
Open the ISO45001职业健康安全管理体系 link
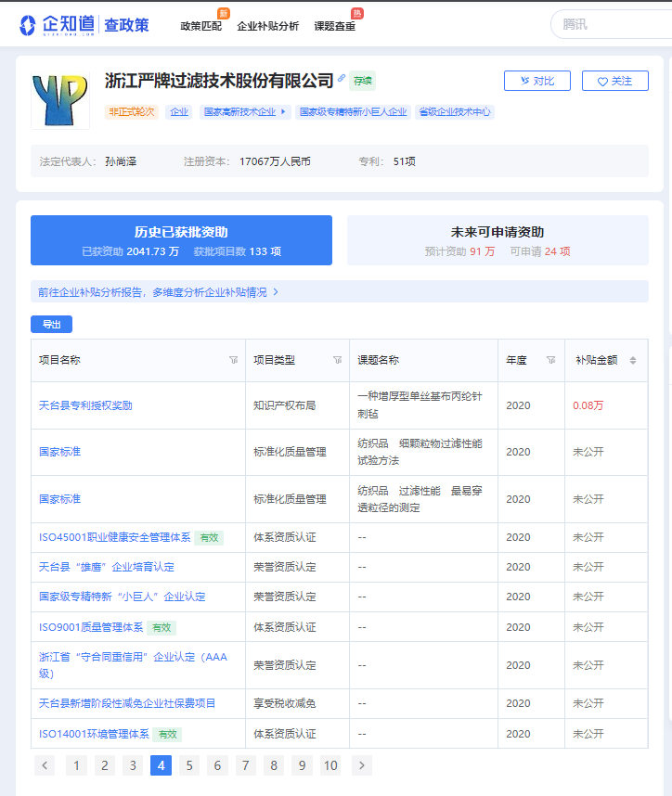(x=115, y=537)
